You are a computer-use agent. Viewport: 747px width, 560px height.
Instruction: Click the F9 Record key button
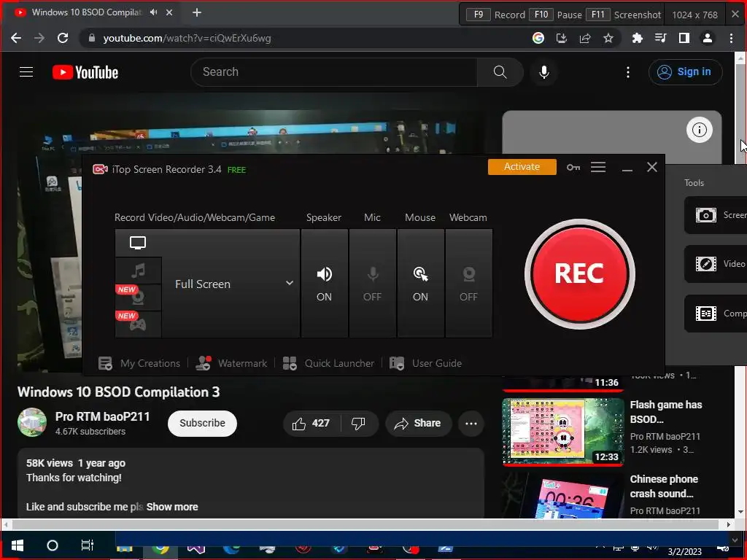tap(479, 15)
